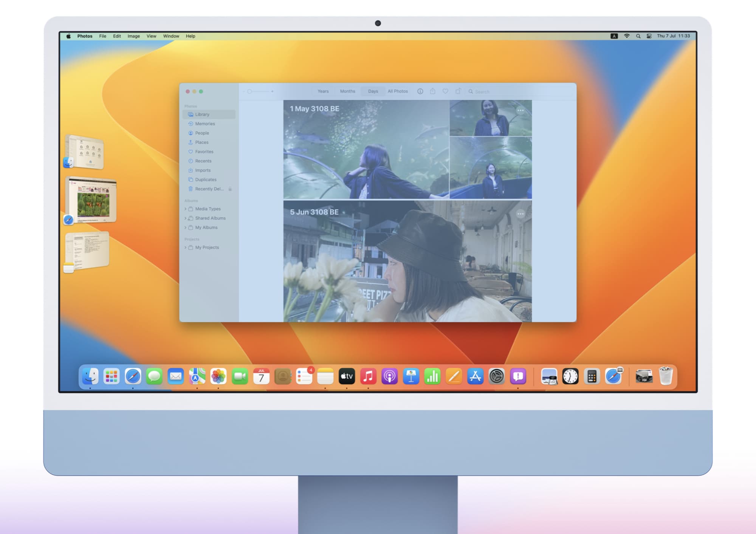Expand the Shared Albums group
Viewport: 756px width, 534px height.
click(185, 218)
